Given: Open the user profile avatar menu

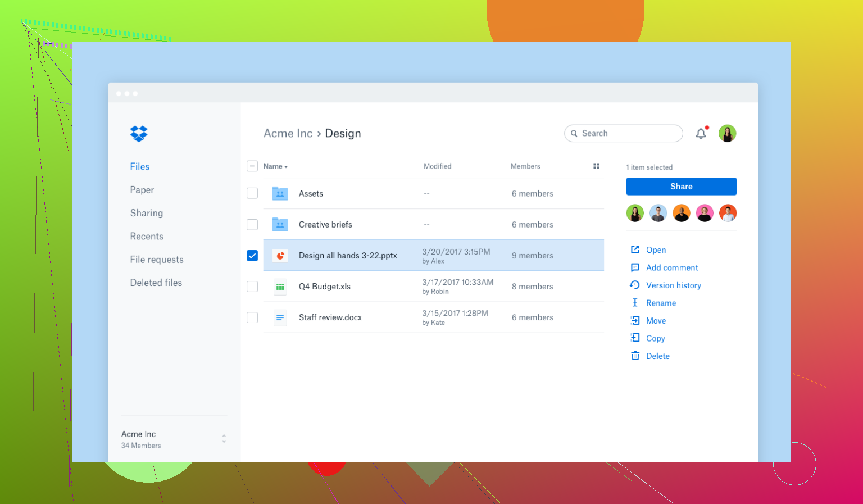Looking at the screenshot, I should [727, 134].
